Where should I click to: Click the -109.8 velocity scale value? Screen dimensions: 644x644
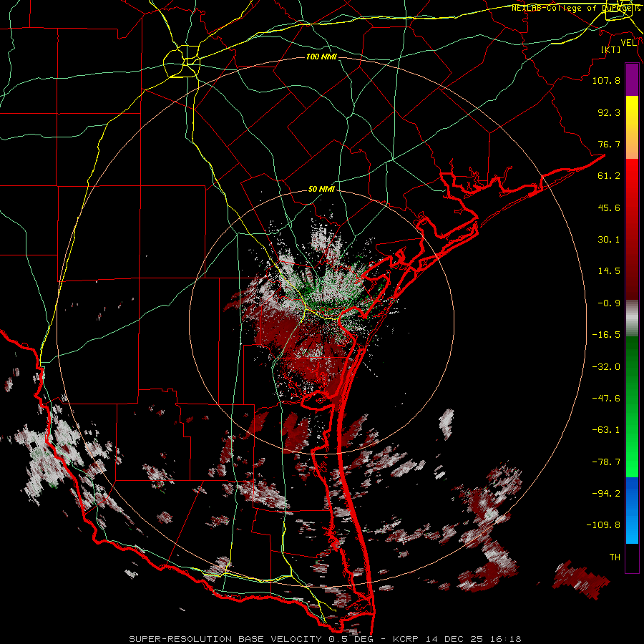point(603,525)
